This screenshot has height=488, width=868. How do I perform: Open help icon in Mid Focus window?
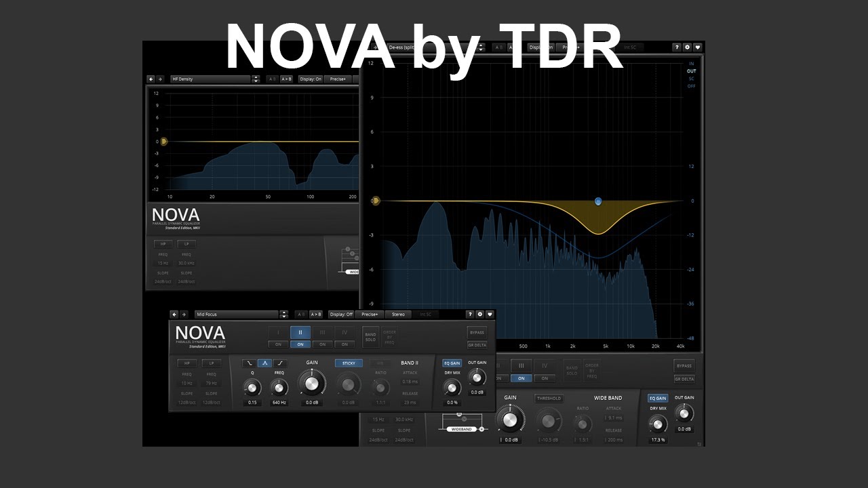(x=470, y=314)
